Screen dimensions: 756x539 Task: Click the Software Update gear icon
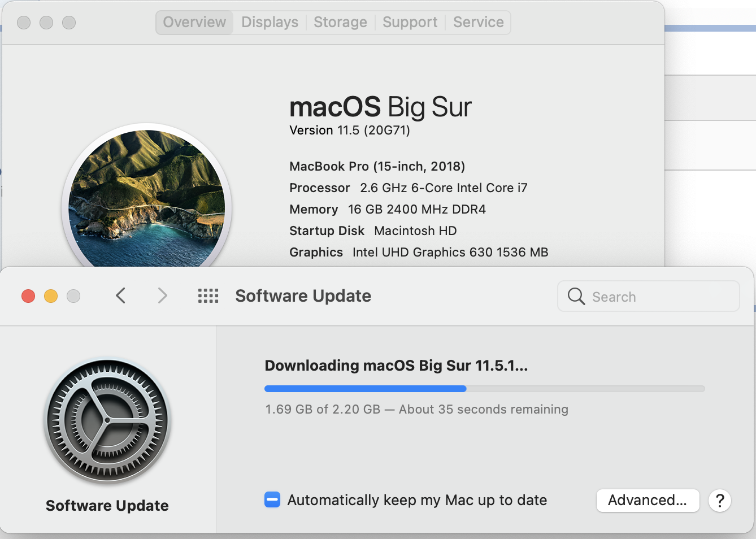coord(107,421)
